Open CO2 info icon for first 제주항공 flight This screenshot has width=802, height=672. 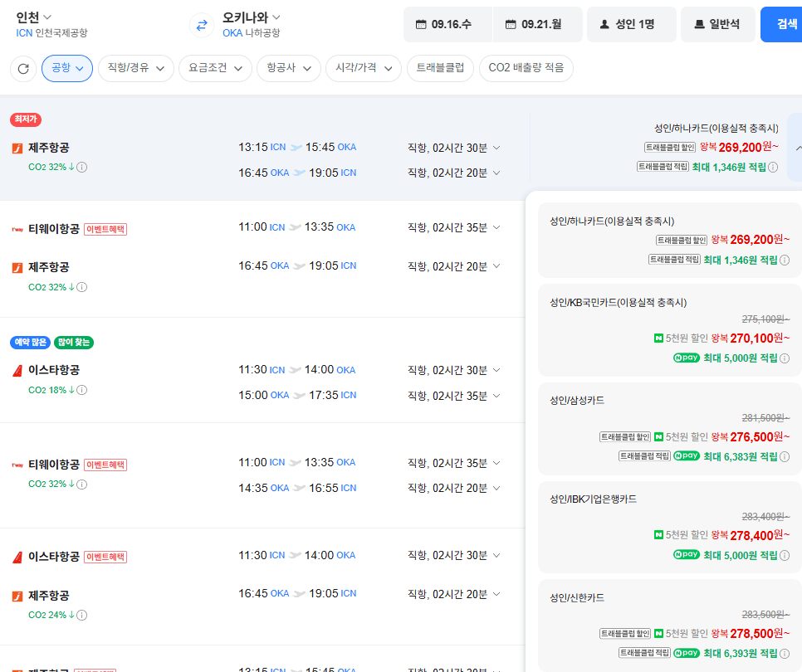pyautogui.click(x=82, y=167)
